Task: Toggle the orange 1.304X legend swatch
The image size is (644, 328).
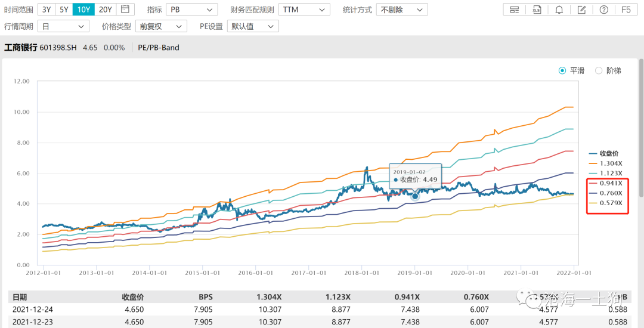Action: 593,163
